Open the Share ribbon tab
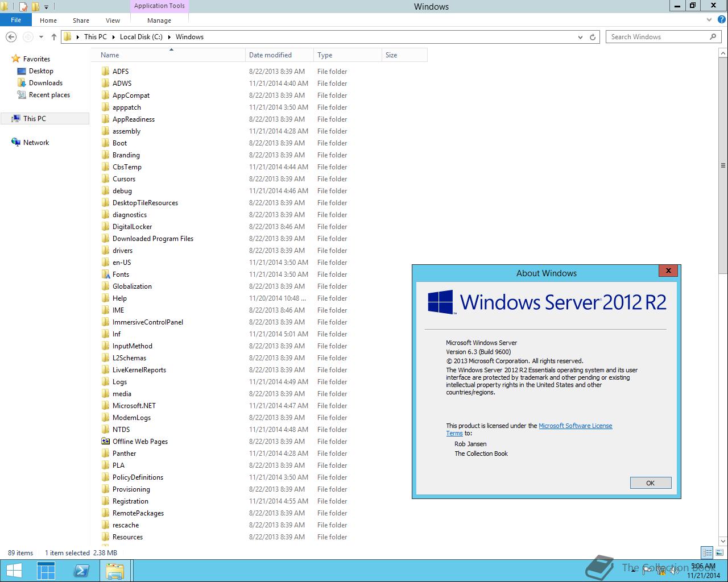 coord(81,20)
